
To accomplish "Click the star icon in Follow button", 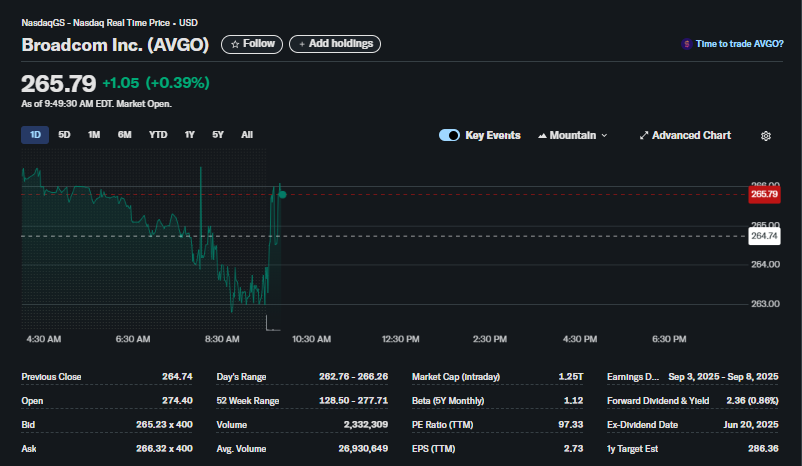I will coord(235,45).
